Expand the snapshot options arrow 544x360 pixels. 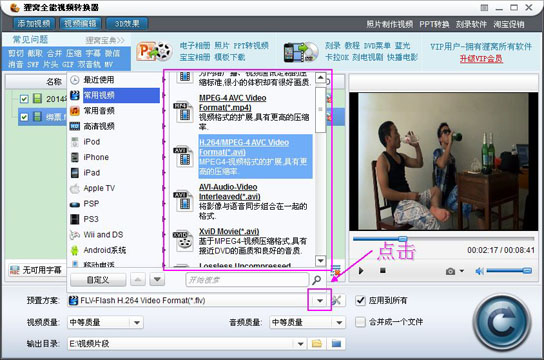(x=462, y=271)
